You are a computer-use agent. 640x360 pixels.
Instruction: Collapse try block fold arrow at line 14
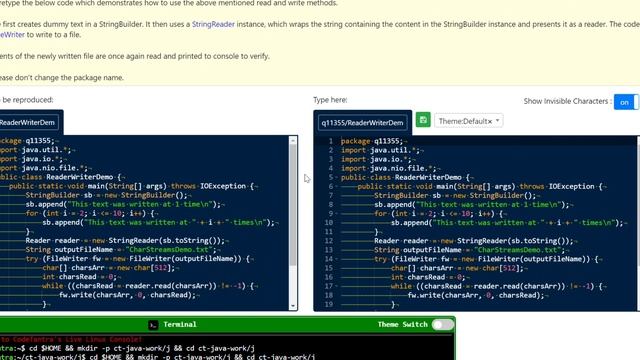pyautogui.click(x=336, y=259)
